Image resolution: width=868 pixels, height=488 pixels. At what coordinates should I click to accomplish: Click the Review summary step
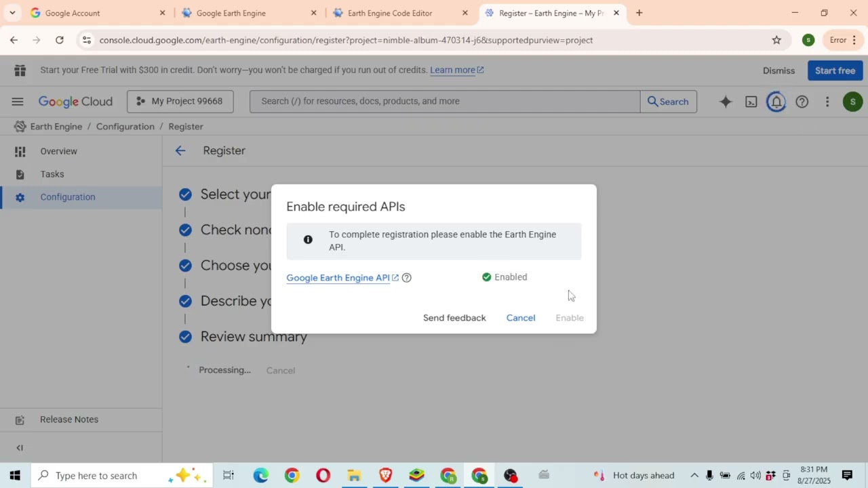(x=254, y=336)
